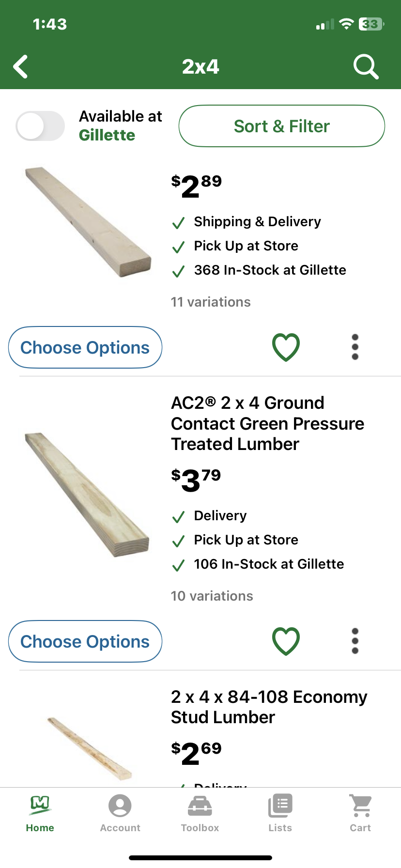
Task: Tap the back arrow icon
Action: pyautogui.click(x=21, y=66)
